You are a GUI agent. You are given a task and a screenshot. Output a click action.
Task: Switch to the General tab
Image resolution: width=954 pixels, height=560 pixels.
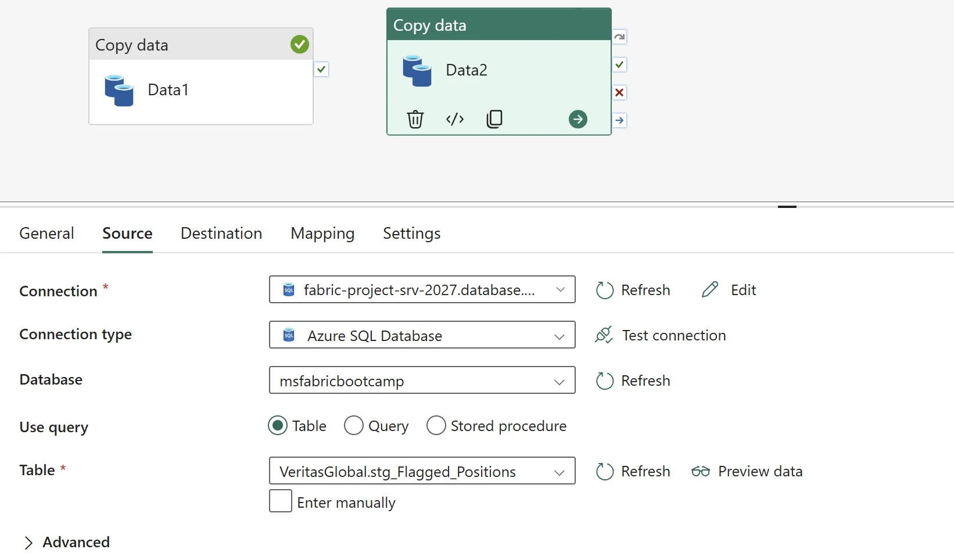46,233
